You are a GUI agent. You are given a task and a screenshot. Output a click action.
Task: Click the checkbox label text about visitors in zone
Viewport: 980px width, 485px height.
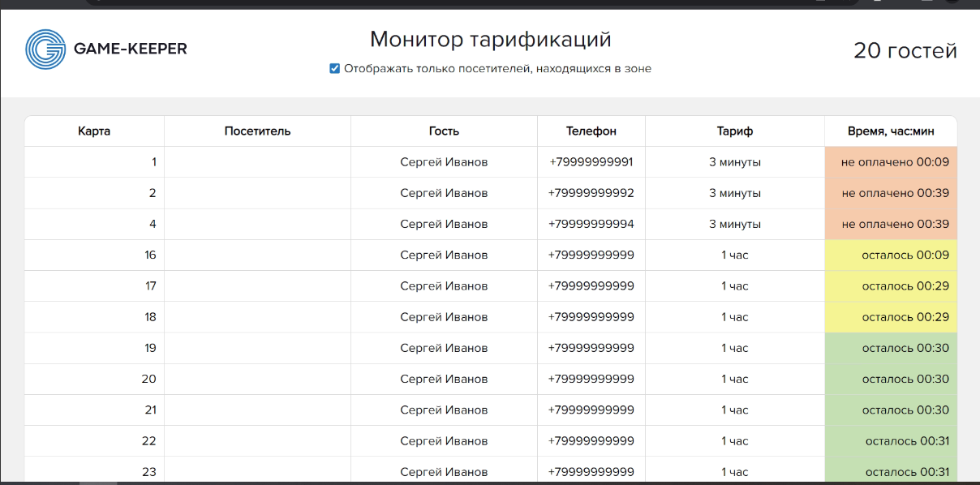497,69
